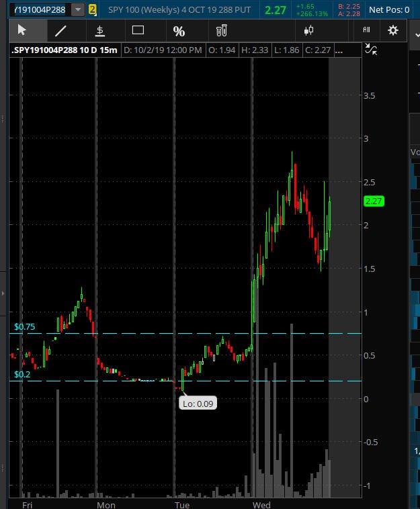Click the Net Pos: 0 label
Viewport: 420px width, 509px height.
pos(389,10)
